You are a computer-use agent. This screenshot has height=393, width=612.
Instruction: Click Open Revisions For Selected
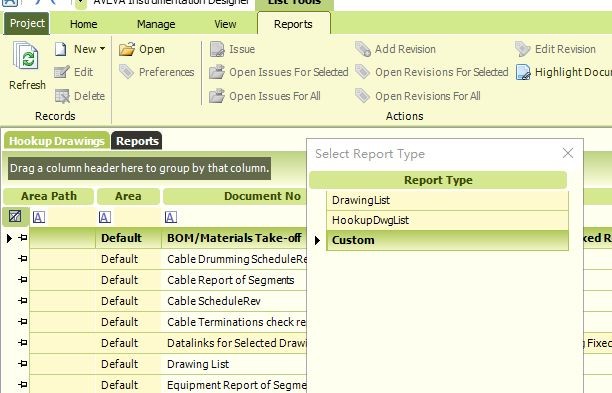(432, 72)
